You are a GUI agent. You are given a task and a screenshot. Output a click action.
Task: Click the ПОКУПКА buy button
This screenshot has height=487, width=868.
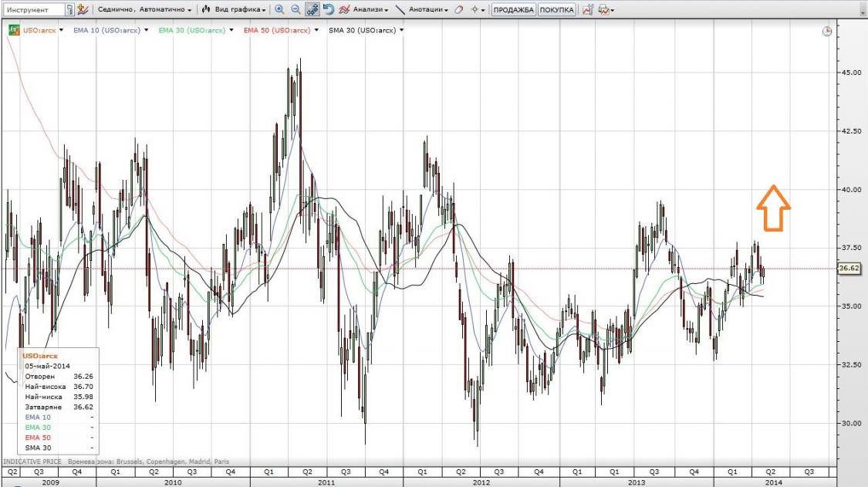click(557, 9)
